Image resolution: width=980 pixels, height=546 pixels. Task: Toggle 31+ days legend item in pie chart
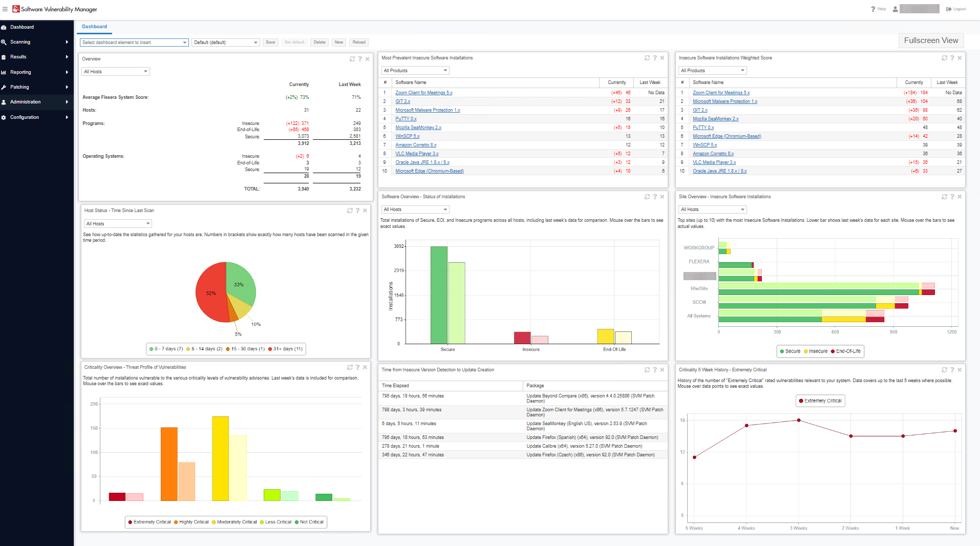pyautogui.click(x=285, y=349)
